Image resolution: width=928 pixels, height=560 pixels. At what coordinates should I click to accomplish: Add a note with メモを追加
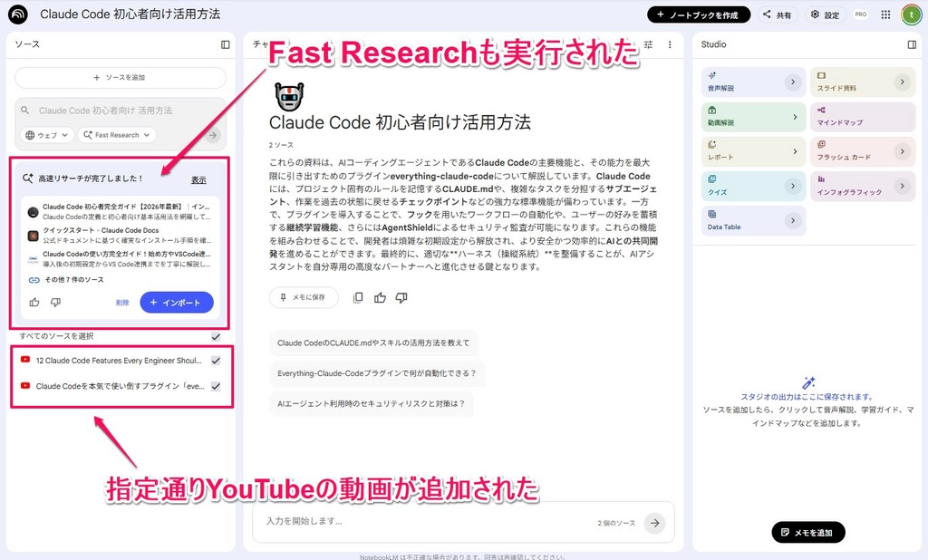click(x=807, y=532)
